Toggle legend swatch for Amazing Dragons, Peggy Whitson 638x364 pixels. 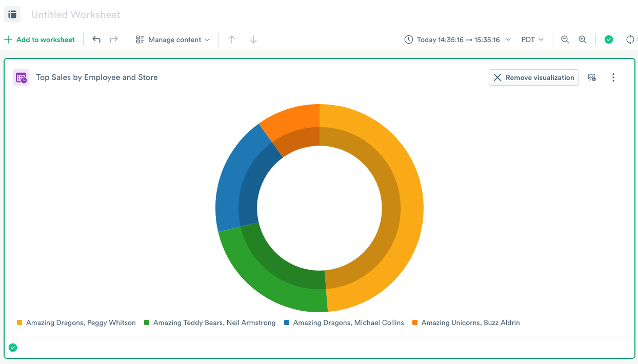19,322
